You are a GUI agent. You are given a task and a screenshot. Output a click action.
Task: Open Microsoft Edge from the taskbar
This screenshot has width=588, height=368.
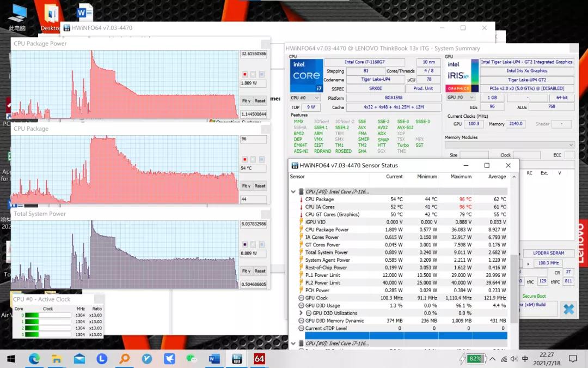[35, 359]
